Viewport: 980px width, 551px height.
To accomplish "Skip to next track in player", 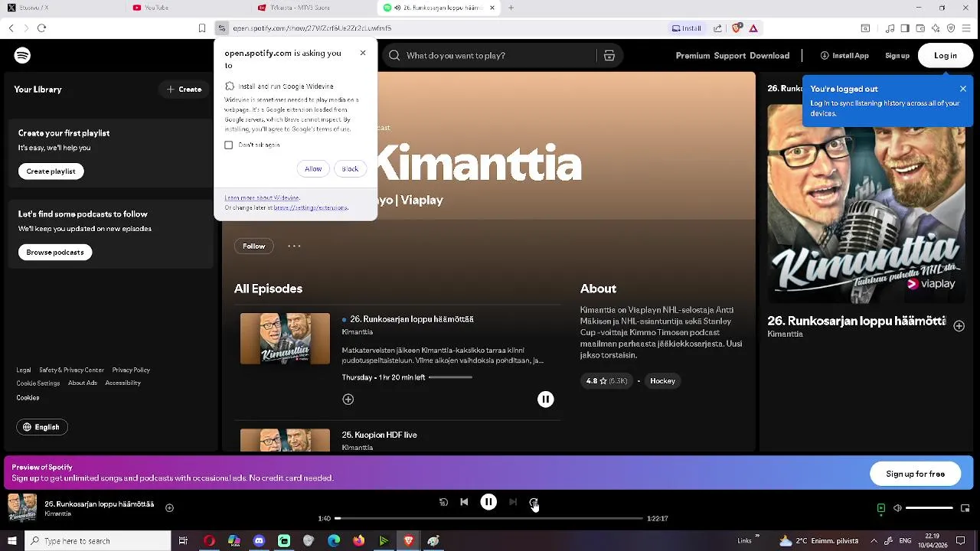I will [513, 502].
